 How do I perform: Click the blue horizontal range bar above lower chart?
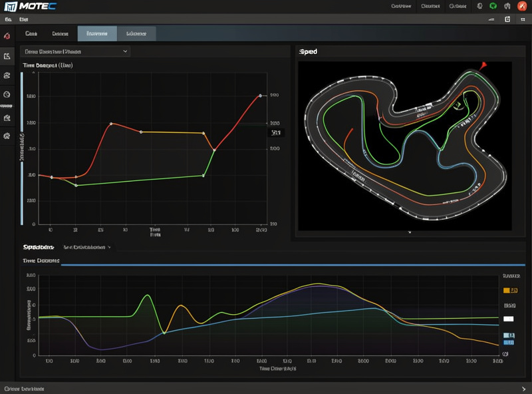tap(293, 265)
